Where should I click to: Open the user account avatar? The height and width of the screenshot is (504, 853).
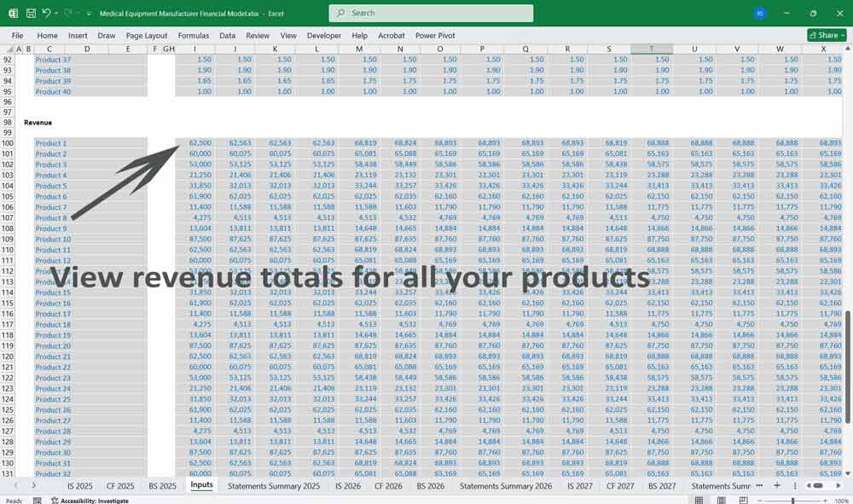click(760, 14)
